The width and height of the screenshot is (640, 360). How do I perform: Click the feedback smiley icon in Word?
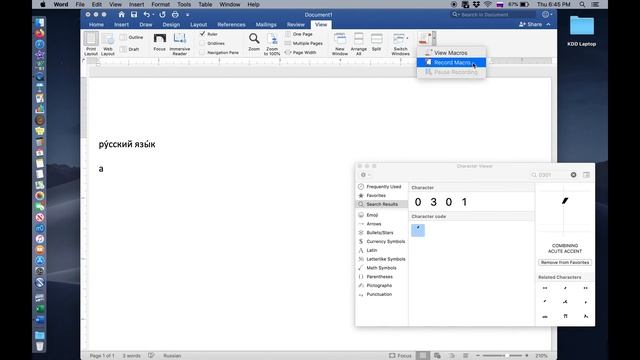545,14
